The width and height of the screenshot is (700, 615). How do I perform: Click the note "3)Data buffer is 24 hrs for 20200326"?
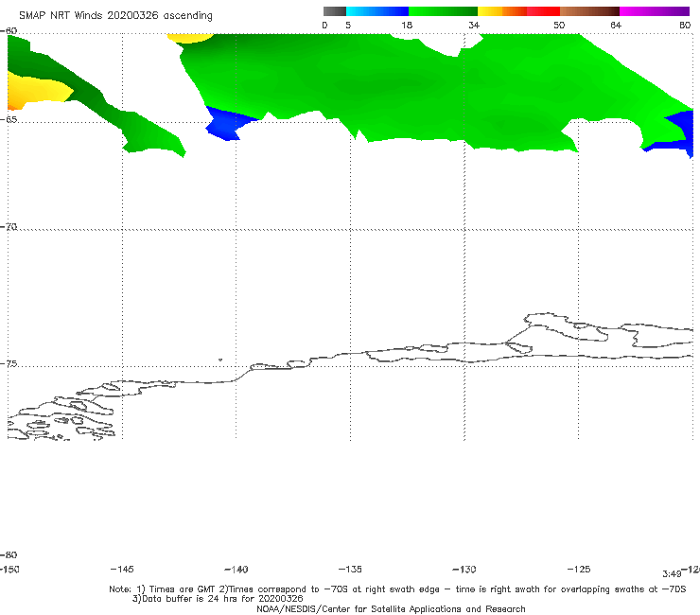(x=218, y=599)
